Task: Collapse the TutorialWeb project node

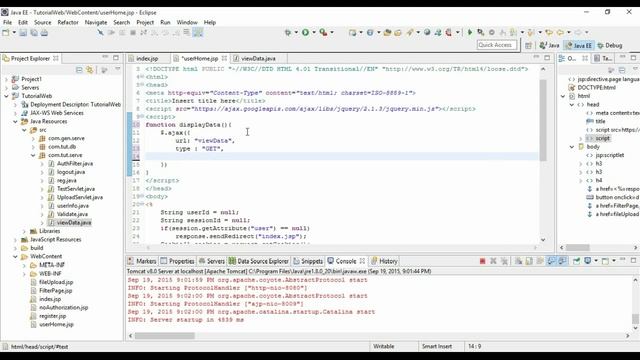Action: point(6,96)
